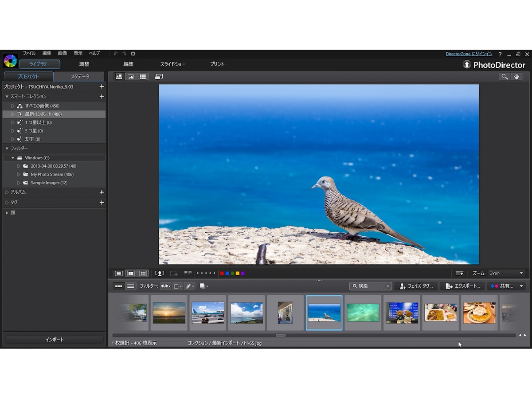Switch to the プリント module tab

[x=217, y=64]
